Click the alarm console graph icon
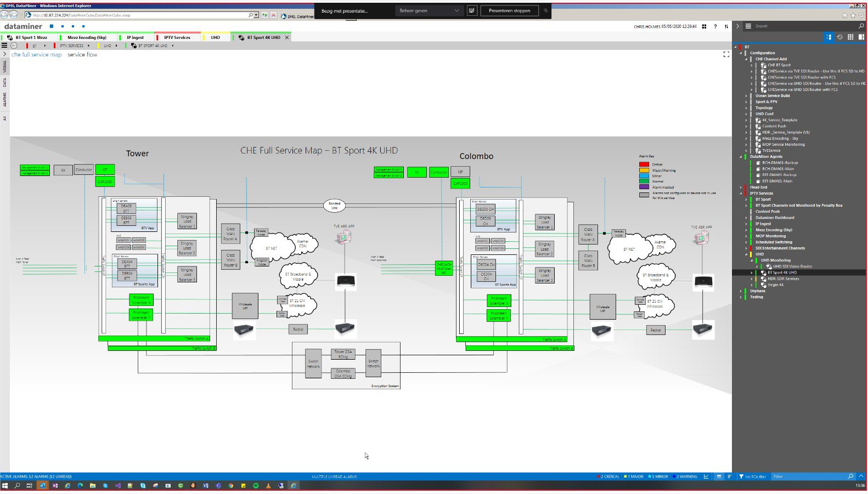 [x=706, y=476]
